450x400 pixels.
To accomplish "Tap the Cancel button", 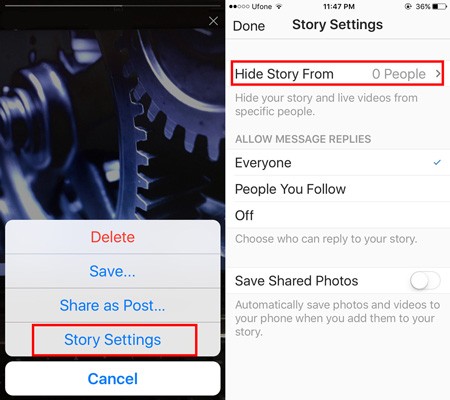I will [x=113, y=379].
